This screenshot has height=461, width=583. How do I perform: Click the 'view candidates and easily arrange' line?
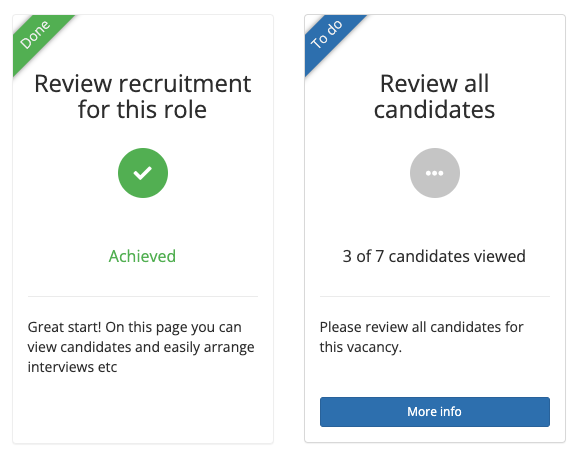coord(141,347)
